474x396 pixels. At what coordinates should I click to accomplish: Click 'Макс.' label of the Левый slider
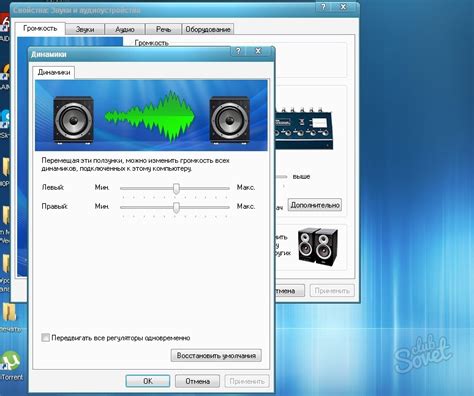coord(246,187)
